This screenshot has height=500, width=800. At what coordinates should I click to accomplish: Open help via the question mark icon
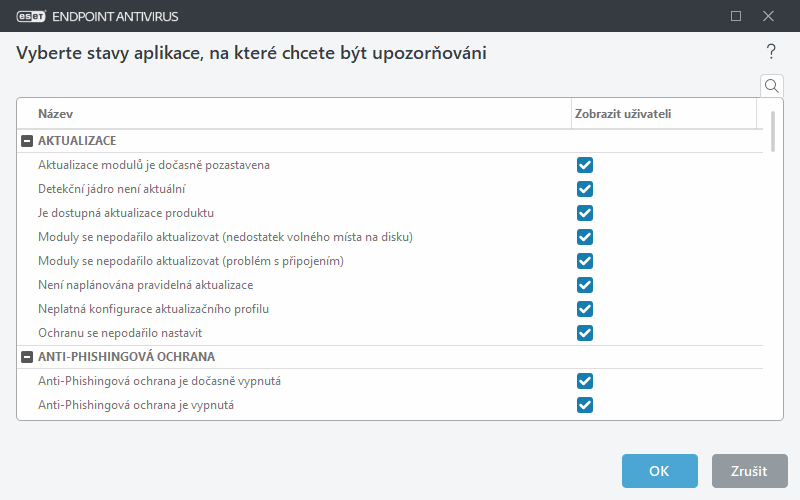click(x=771, y=52)
